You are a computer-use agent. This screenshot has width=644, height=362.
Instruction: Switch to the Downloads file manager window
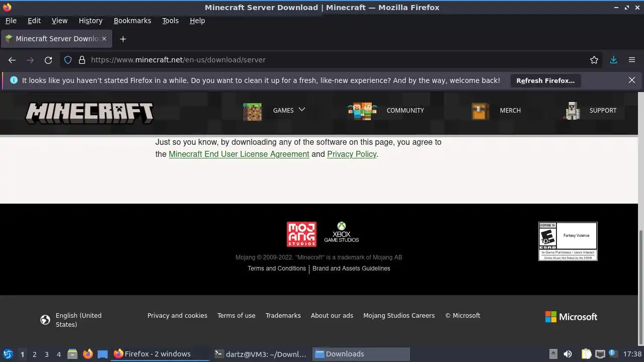coord(361,354)
